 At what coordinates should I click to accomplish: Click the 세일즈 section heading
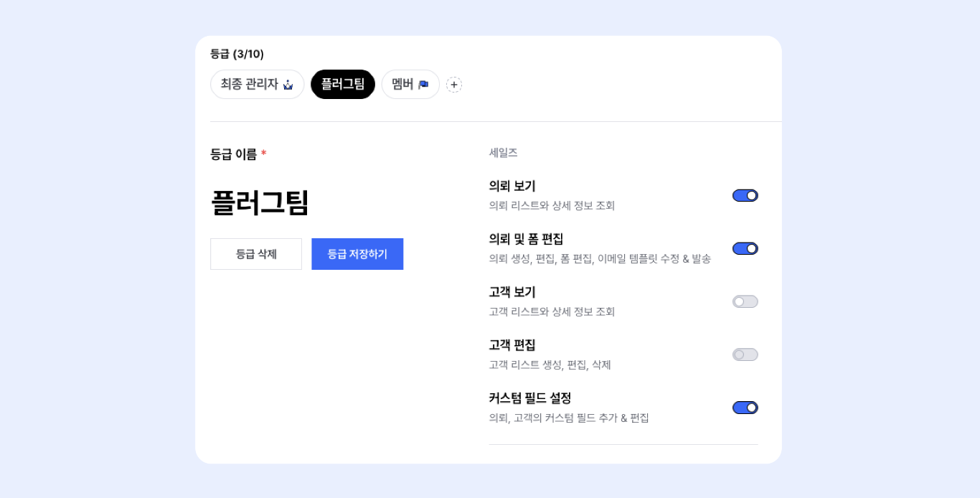click(503, 153)
